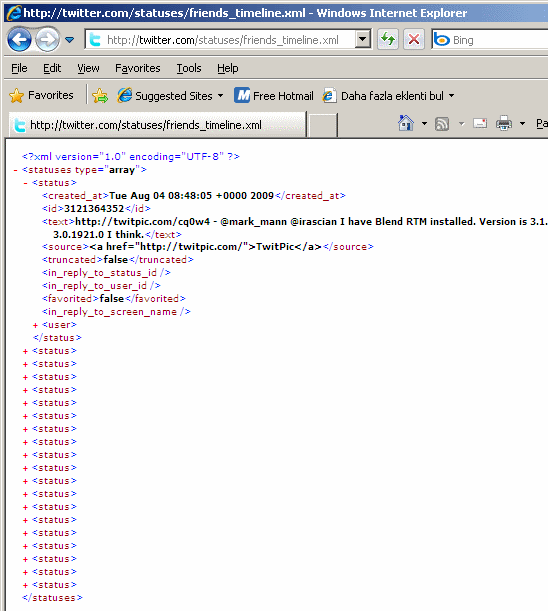Click the Home page icon

click(406, 123)
